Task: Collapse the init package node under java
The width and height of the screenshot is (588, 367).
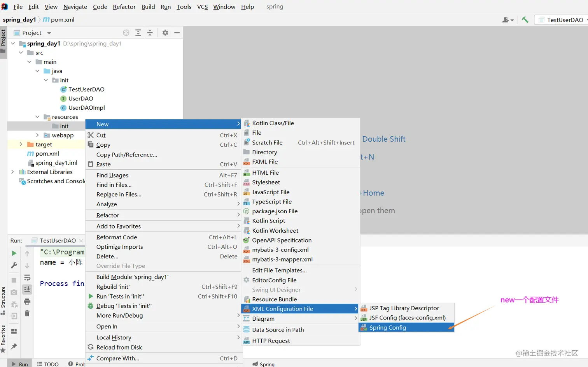Action: (x=46, y=80)
